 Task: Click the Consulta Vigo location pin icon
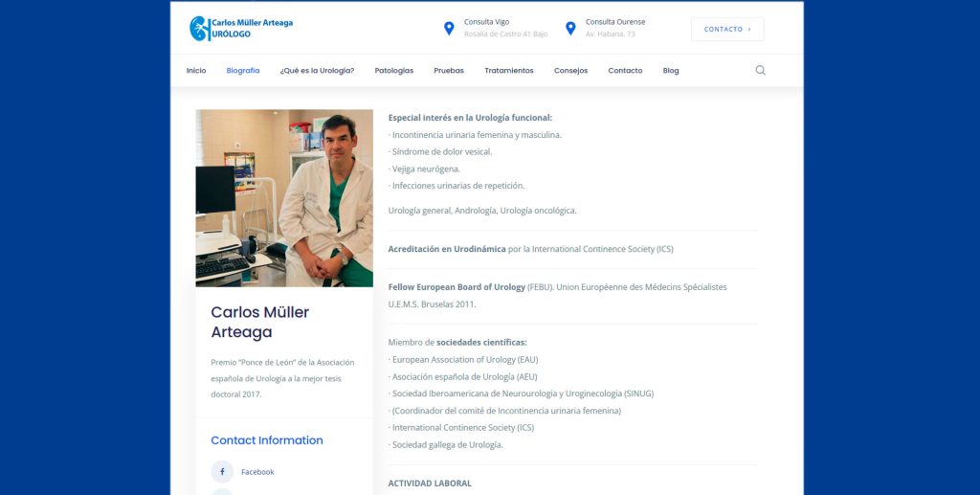tap(449, 29)
